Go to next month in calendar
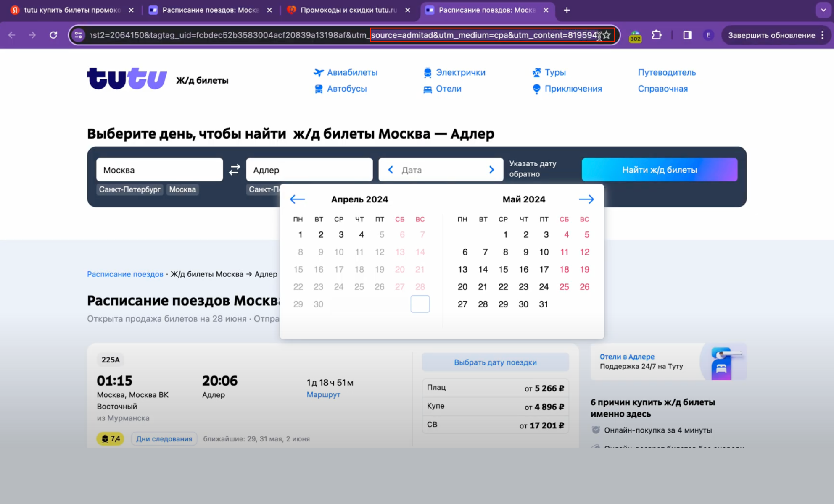The image size is (834, 504). 586,199
